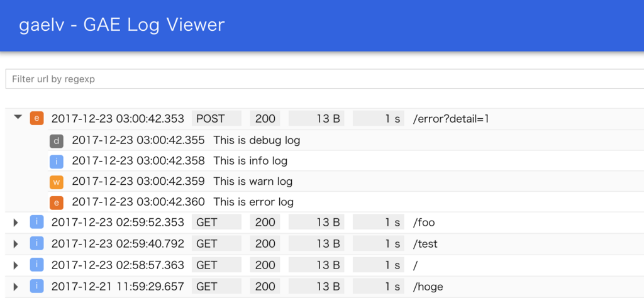The height and width of the screenshot is (298, 644).
Task: Click timestamp 2017-12-23 03:00:42.353
Action: (118, 119)
